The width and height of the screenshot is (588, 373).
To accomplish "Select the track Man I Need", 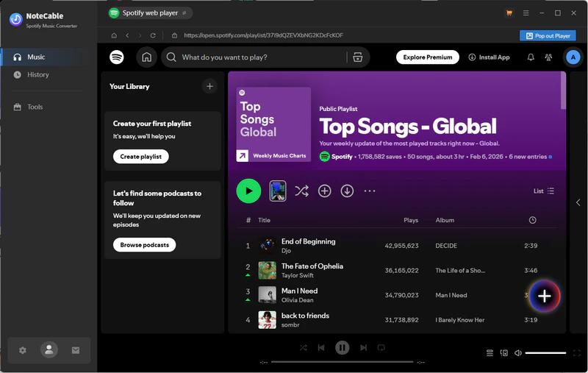I will pyautogui.click(x=299, y=291).
